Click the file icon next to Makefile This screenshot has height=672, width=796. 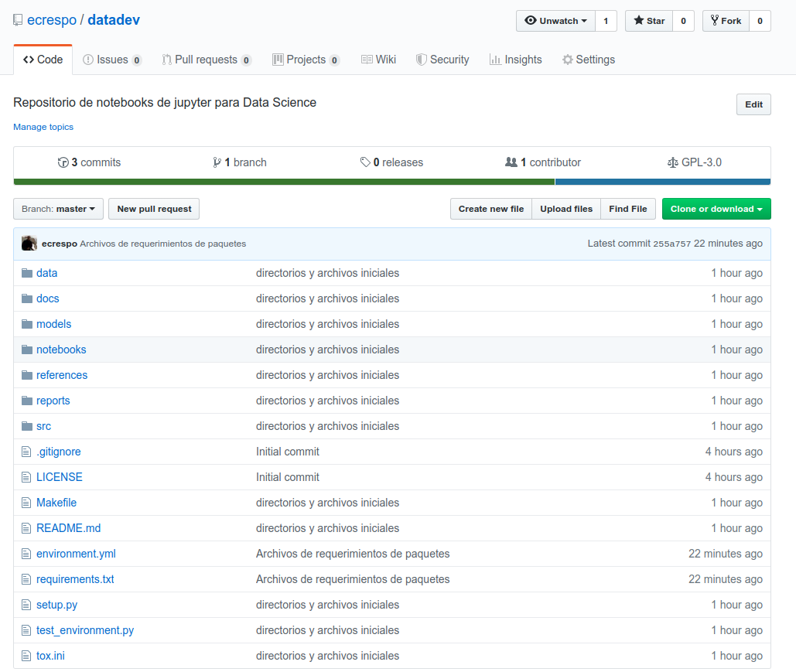[27, 503]
